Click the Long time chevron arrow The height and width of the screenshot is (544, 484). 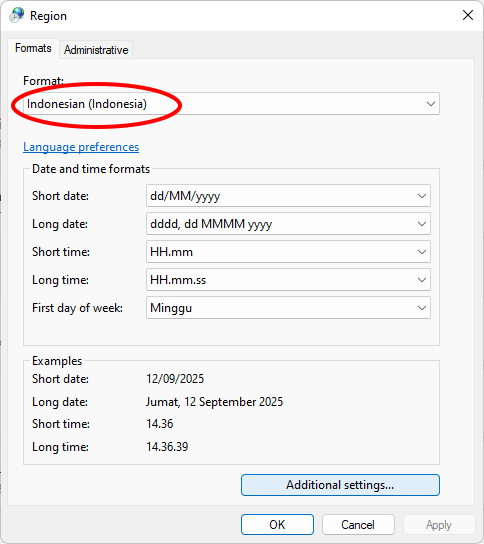[422, 280]
